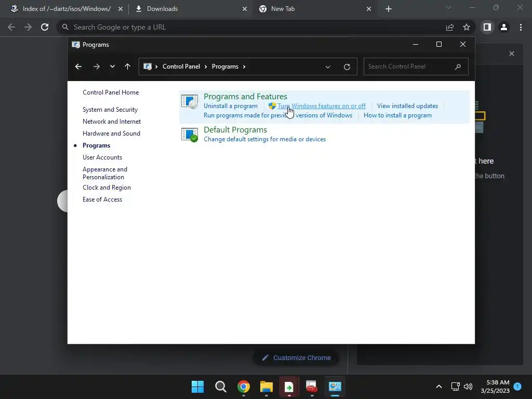
Task: Expand chevron after Control Panel breadcrumb
Action: pyautogui.click(x=206, y=66)
